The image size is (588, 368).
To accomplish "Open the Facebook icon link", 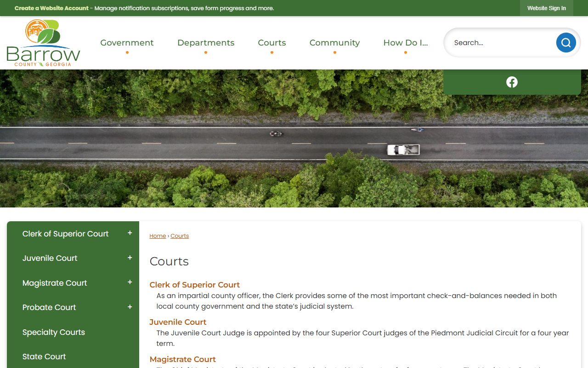I will tap(512, 82).
